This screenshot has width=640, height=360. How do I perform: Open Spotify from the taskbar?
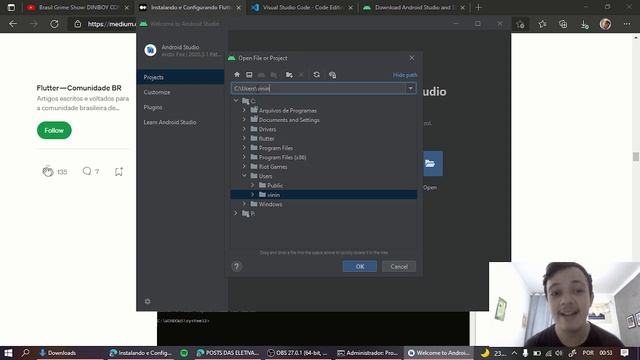(184, 353)
